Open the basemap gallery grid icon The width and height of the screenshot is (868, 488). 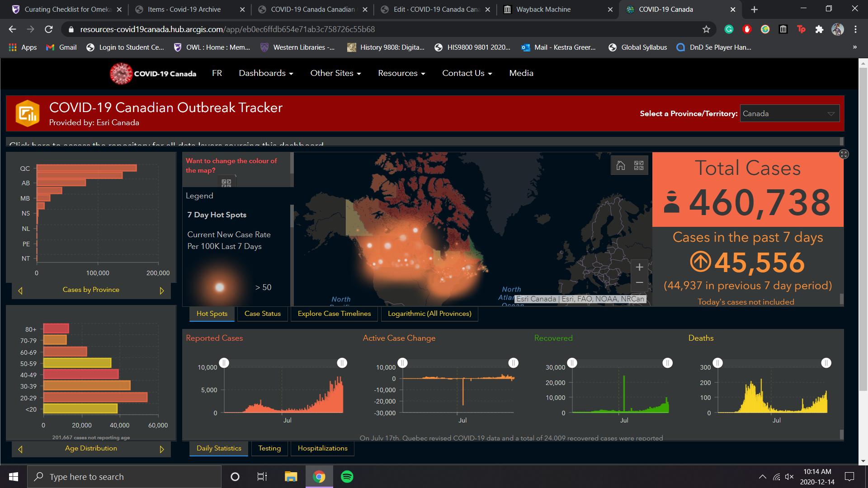coord(639,165)
